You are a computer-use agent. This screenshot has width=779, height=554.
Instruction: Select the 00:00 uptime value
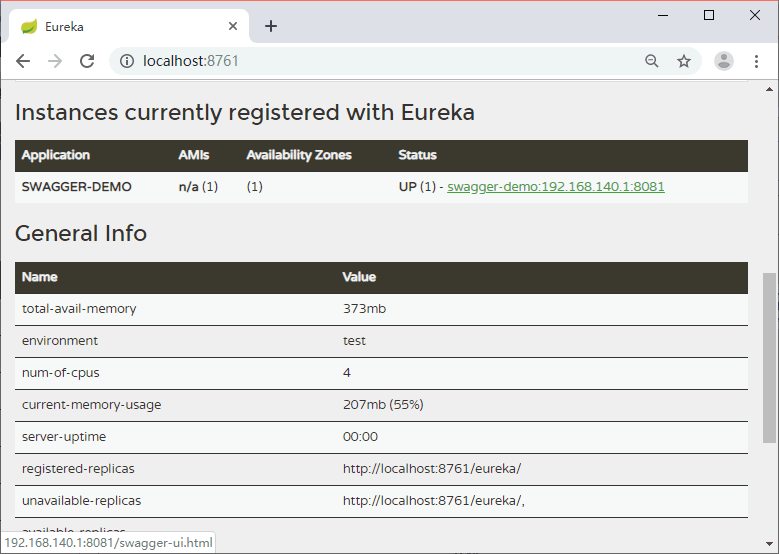(360, 437)
